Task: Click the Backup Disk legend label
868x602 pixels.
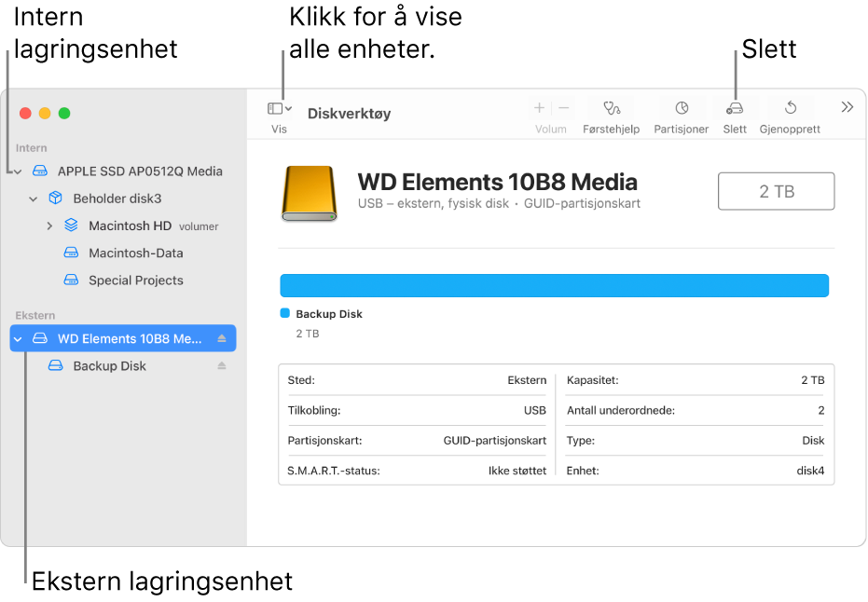Action: [x=329, y=314]
